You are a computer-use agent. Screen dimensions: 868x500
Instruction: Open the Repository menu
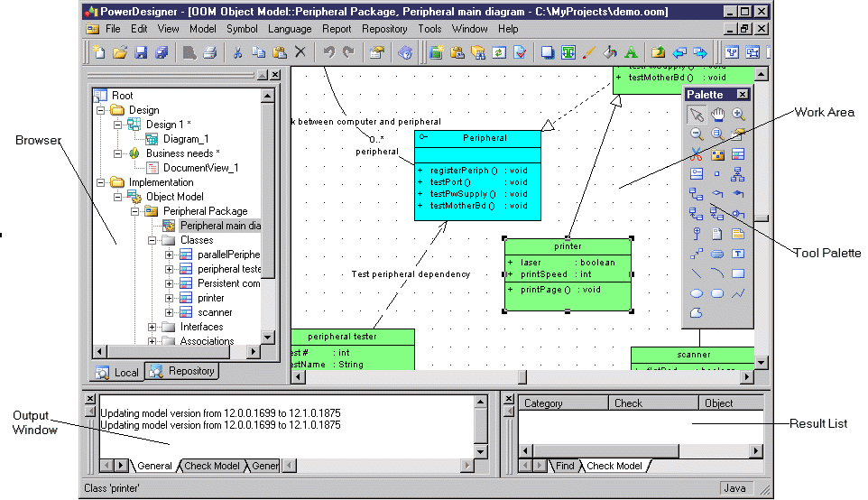click(384, 29)
